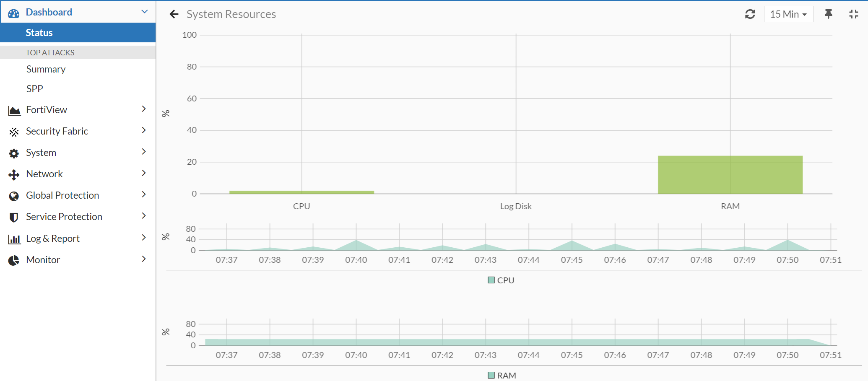Screen dimensions: 868x381
Task: Expand the Security Fabric chevron
Action: 144,130
